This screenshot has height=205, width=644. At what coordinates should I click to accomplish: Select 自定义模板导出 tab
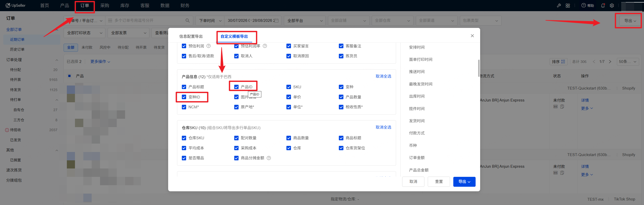234,37
